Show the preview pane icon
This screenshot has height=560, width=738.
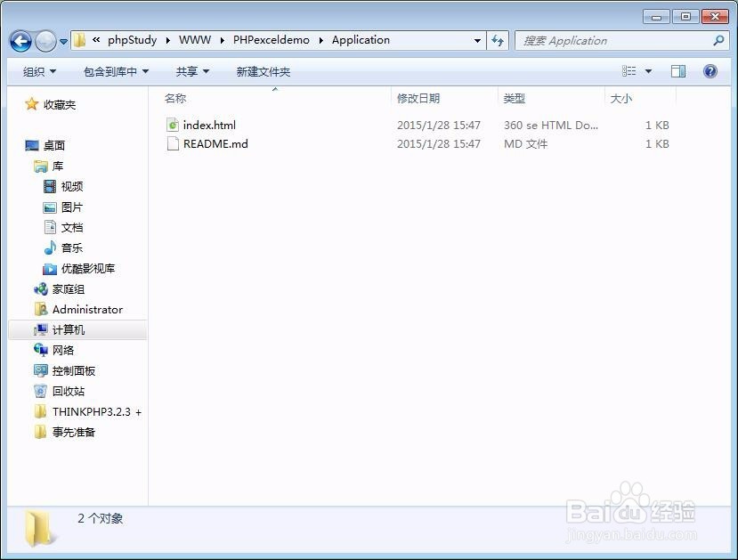677,71
